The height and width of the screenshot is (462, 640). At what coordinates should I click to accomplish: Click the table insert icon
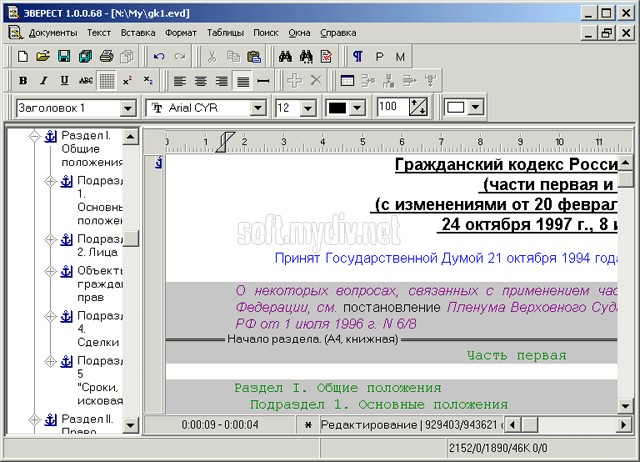347,81
